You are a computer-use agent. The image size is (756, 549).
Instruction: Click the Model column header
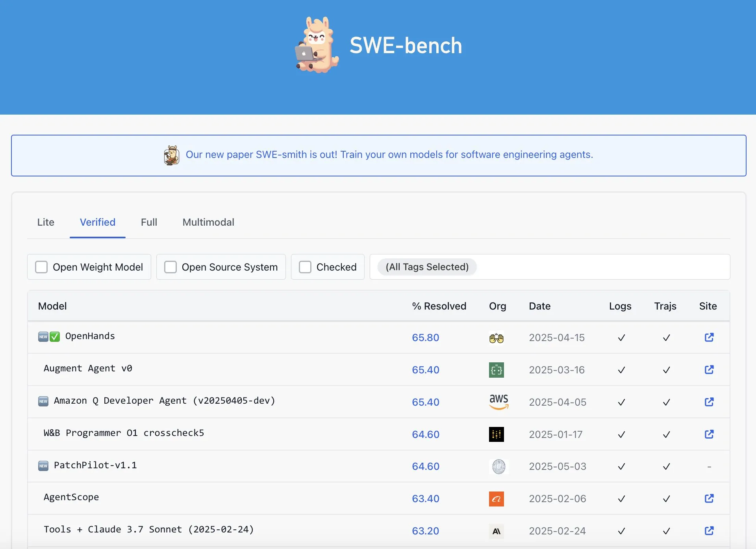pyautogui.click(x=52, y=306)
